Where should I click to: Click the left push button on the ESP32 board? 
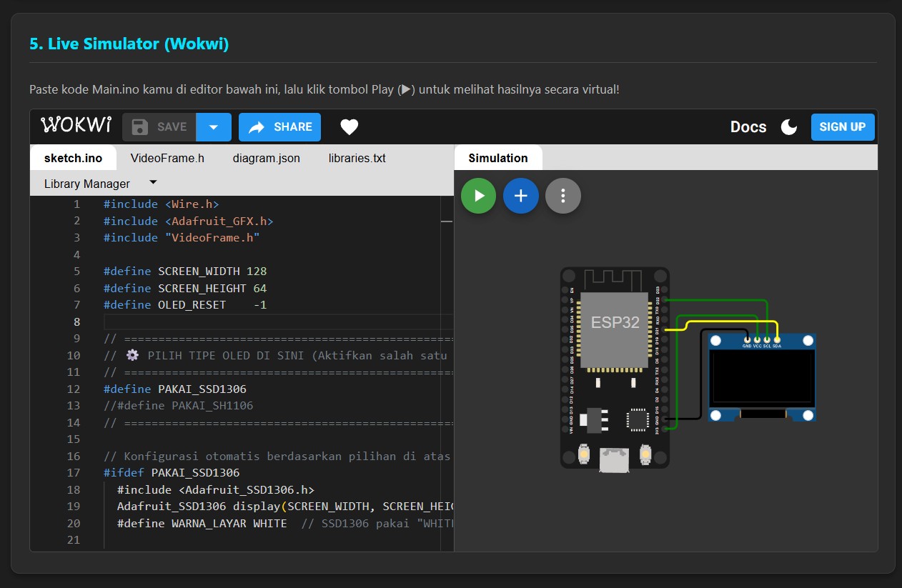point(584,453)
